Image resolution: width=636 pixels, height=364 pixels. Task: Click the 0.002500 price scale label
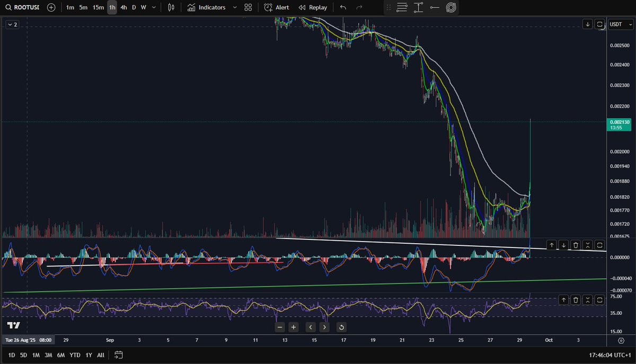coord(619,45)
